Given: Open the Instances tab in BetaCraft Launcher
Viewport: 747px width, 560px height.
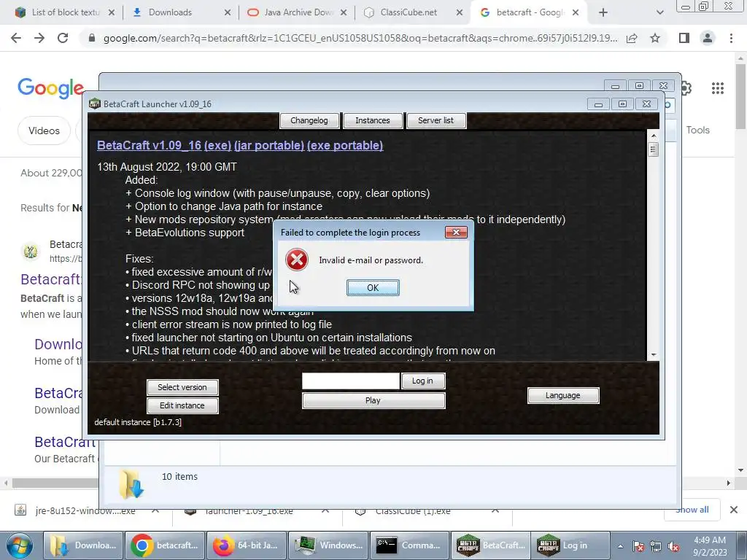Looking at the screenshot, I should coord(373,120).
